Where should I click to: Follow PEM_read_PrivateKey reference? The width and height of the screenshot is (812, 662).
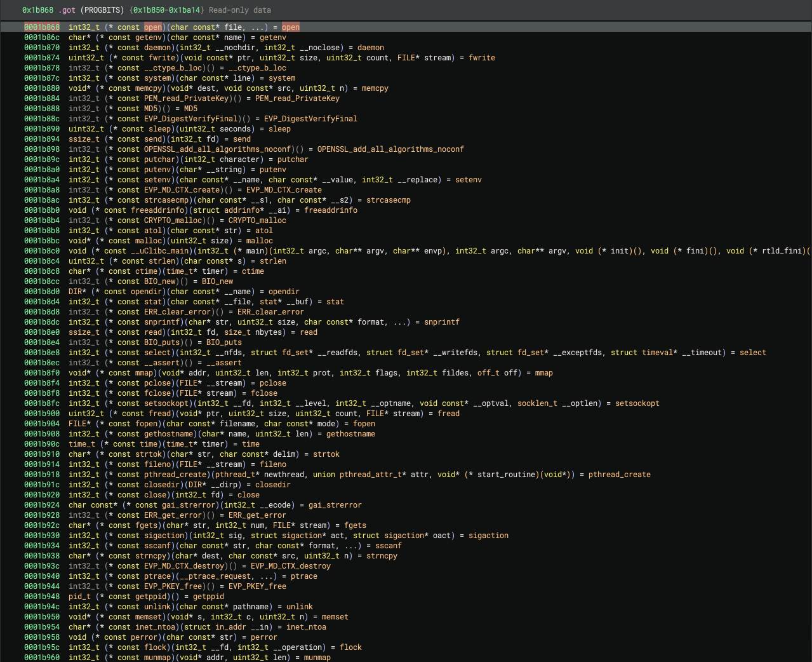[x=297, y=98]
